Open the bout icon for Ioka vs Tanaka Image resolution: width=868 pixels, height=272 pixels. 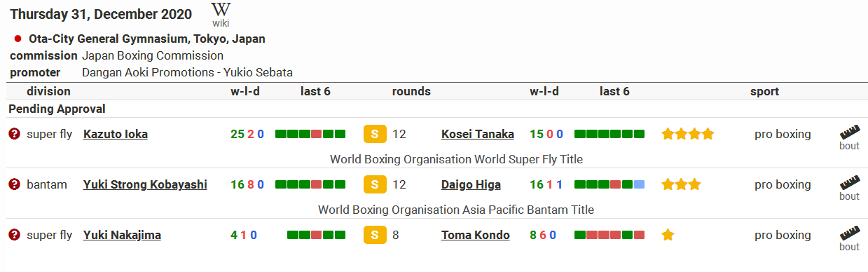tap(849, 138)
